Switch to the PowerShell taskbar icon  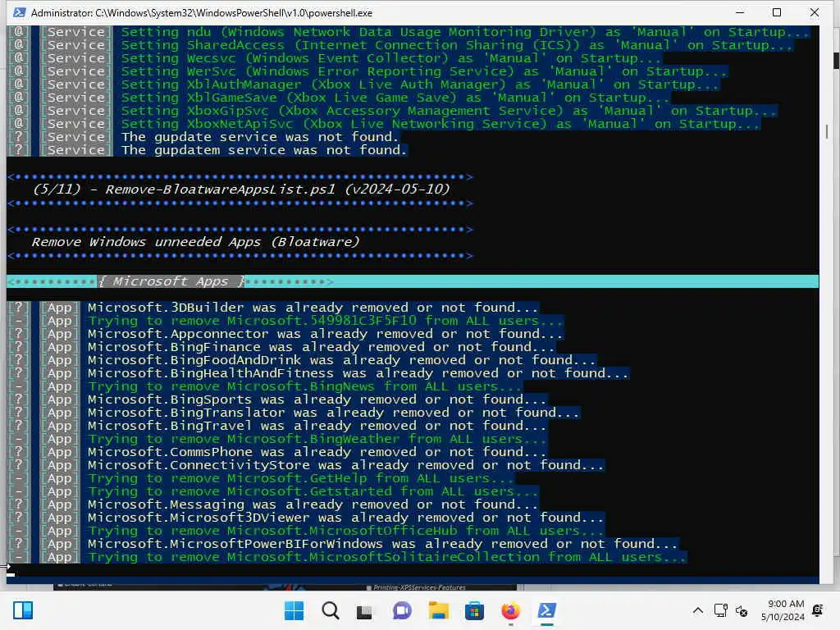coord(547,610)
